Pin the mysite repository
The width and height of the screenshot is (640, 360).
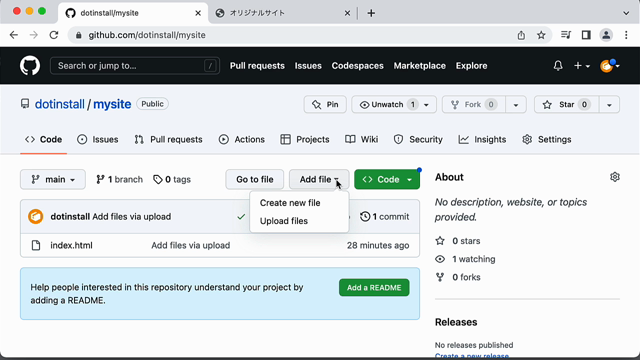[325, 104]
